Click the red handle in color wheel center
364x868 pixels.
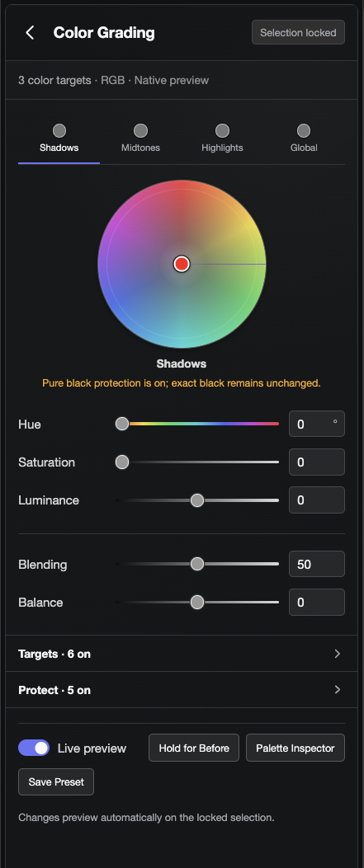point(182,264)
